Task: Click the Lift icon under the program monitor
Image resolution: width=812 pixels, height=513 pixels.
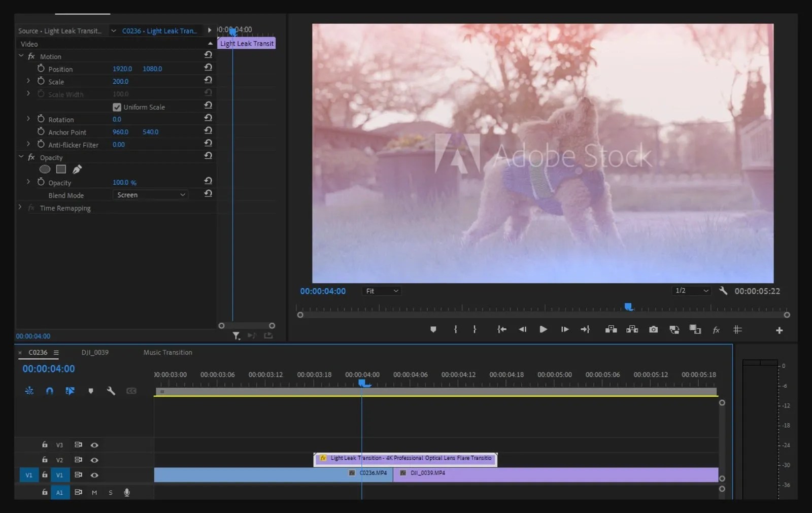Action: point(611,330)
